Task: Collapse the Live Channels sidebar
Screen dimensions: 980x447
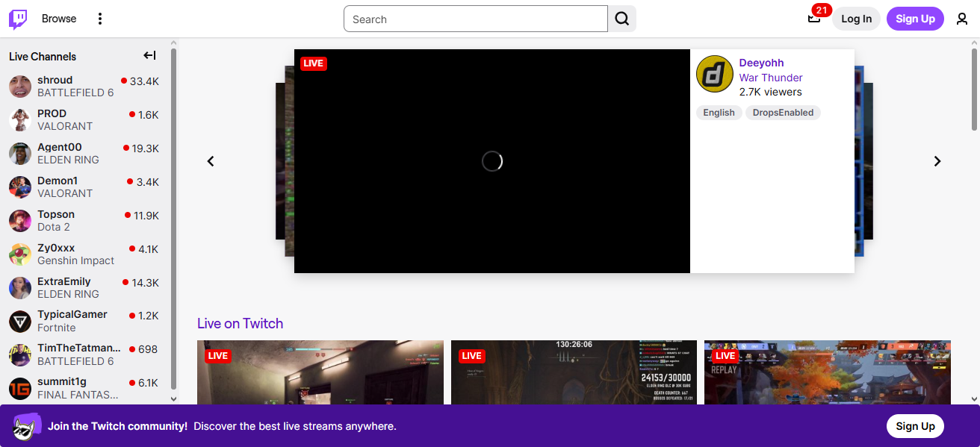Action: tap(149, 55)
